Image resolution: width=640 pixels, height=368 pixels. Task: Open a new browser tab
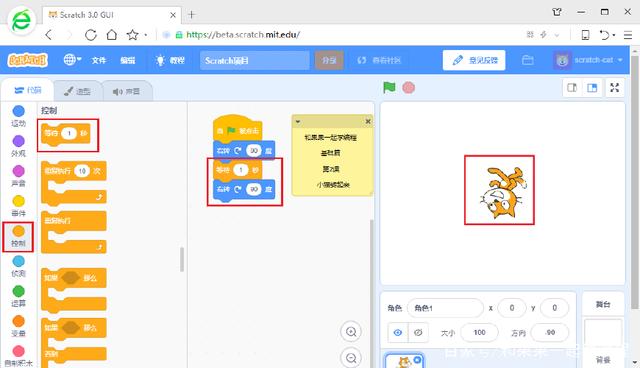coord(191,15)
